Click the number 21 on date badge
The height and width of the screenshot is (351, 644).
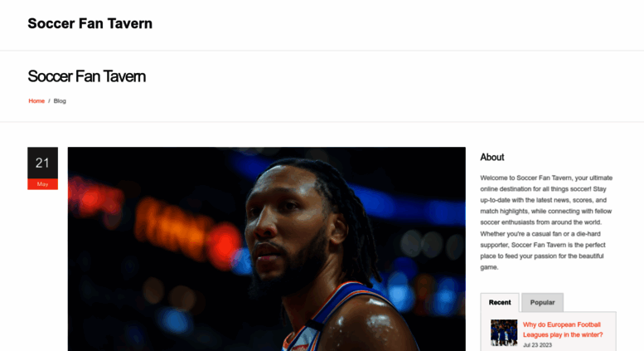tap(42, 163)
